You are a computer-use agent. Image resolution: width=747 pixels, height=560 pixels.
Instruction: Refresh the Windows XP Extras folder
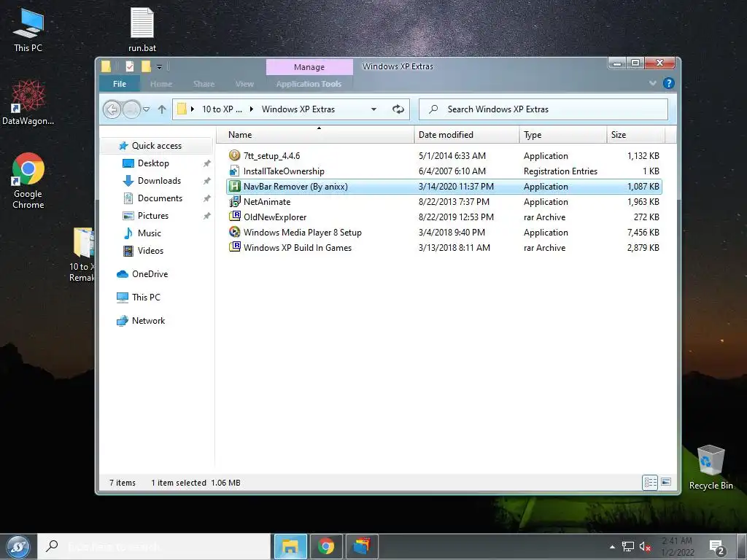click(x=398, y=109)
